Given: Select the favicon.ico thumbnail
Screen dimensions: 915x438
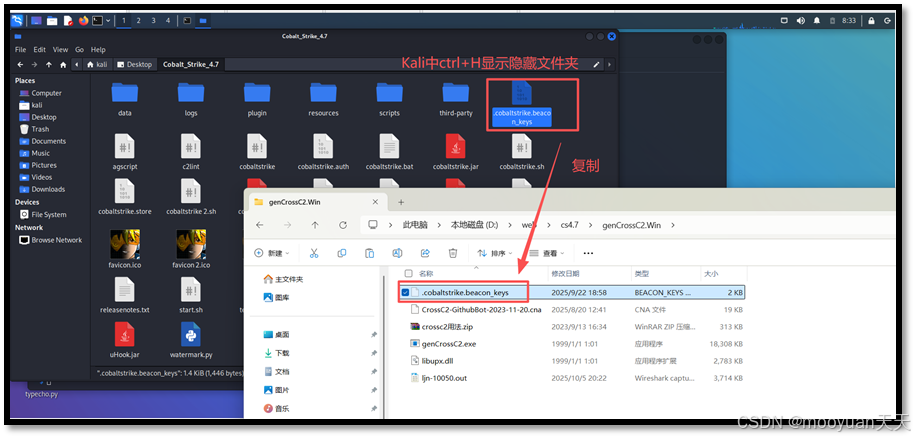Looking at the screenshot, I should (x=124, y=244).
